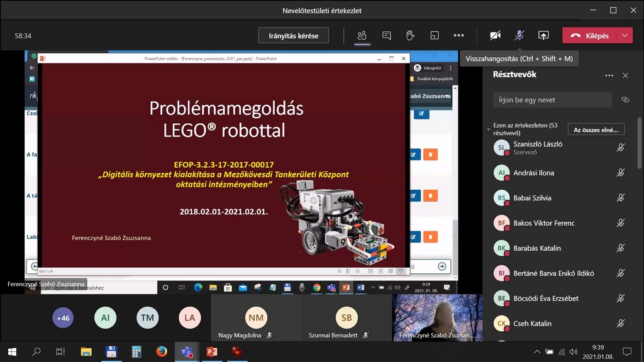644x362 pixels.
Task: Click the TM avatar in the bottom strip
Action: 147,317
